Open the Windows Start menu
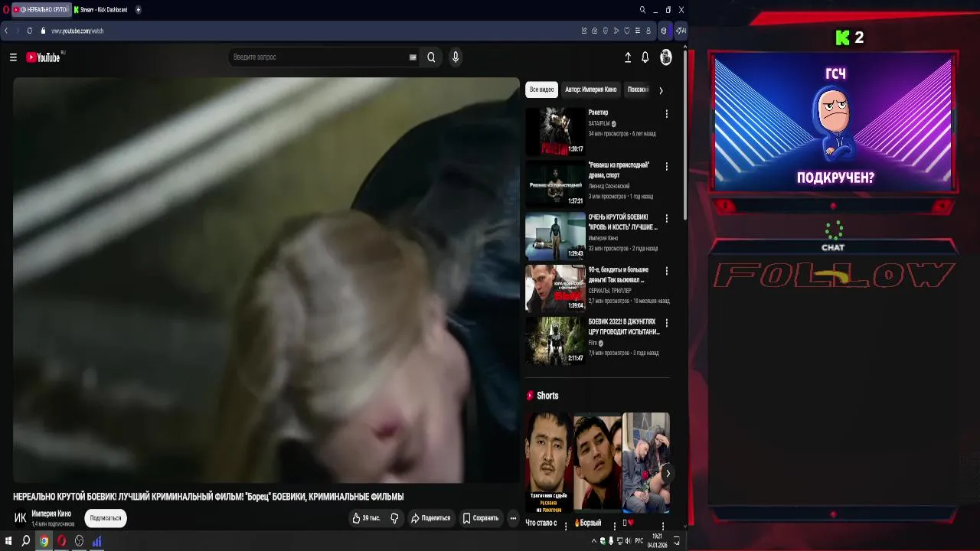Image resolution: width=980 pixels, height=551 pixels. 8,541
